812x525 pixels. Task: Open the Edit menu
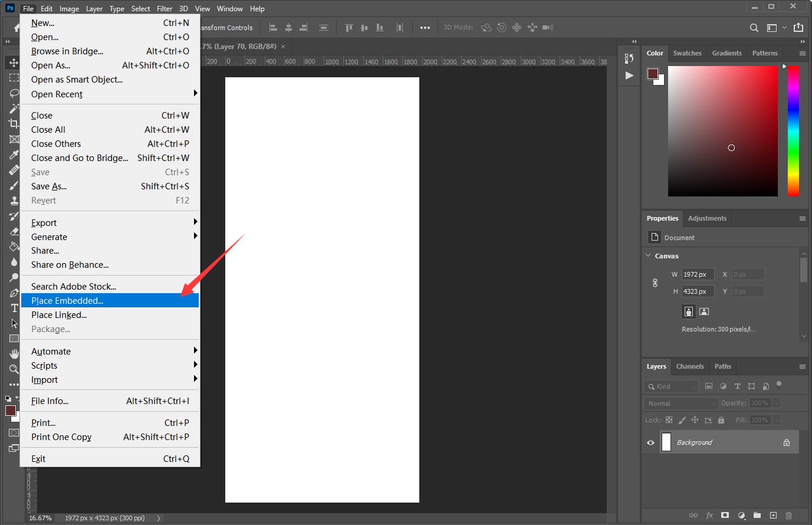coord(47,9)
